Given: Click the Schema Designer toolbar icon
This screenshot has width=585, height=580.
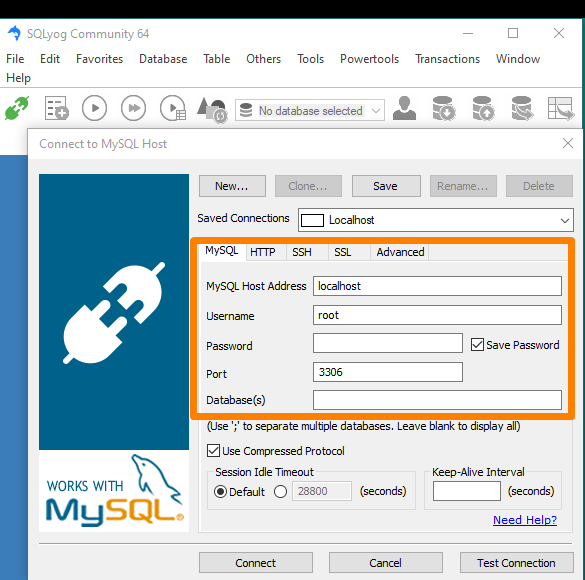Looking at the screenshot, I should (x=560, y=109).
